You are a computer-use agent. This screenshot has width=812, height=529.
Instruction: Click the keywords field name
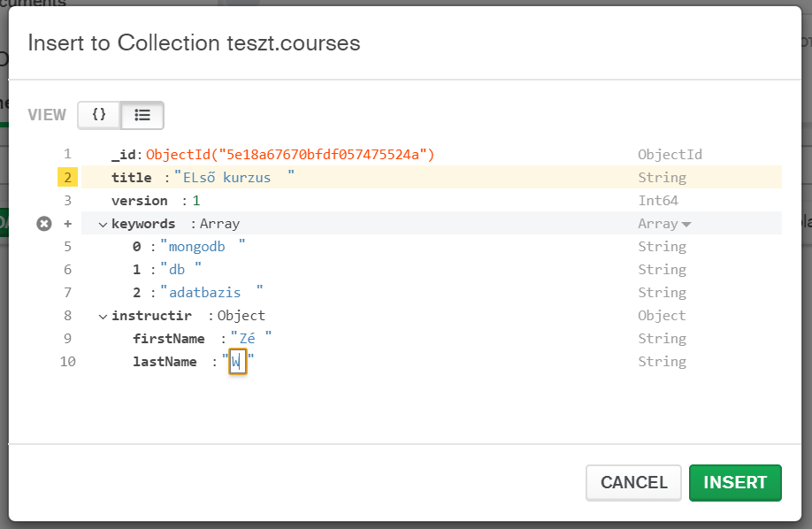coord(143,224)
